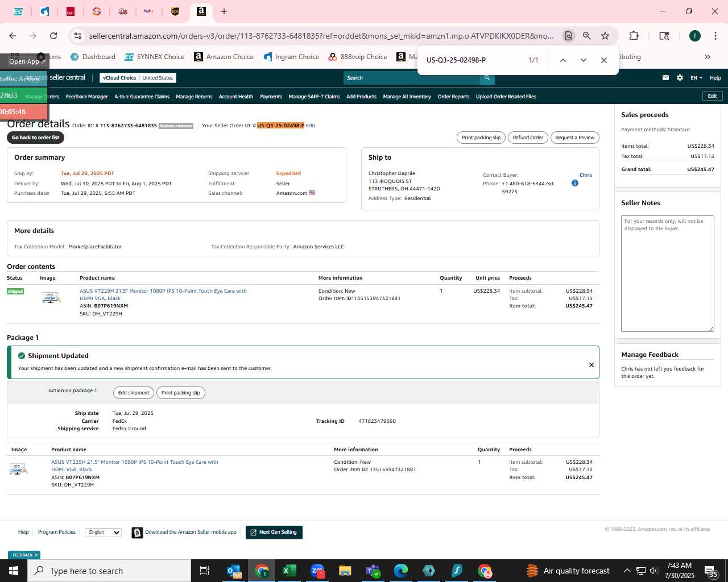Image resolution: width=728 pixels, height=582 pixels.
Task: Open Dashboard bookmark
Action: click(x=93, y=57)
